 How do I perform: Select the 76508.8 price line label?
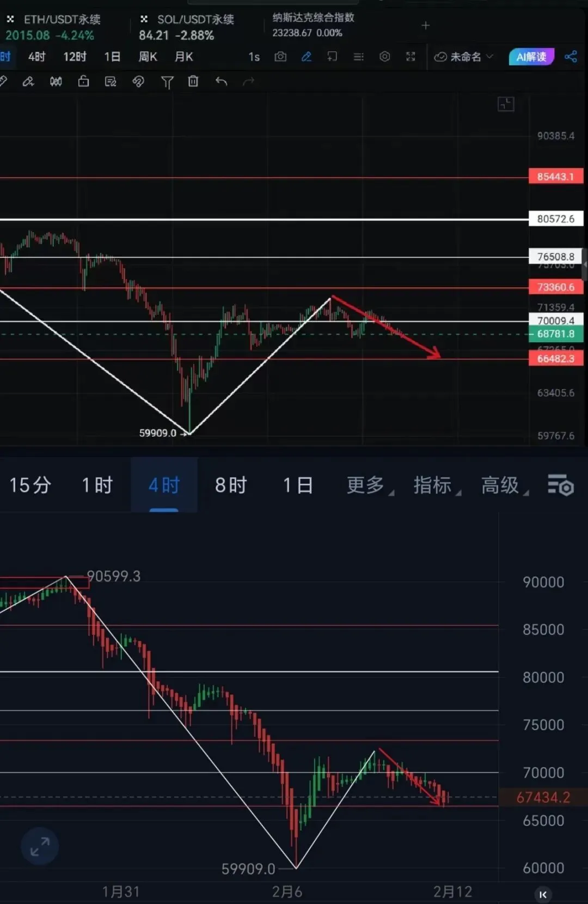pyautogui.click(x=556, y=257)
